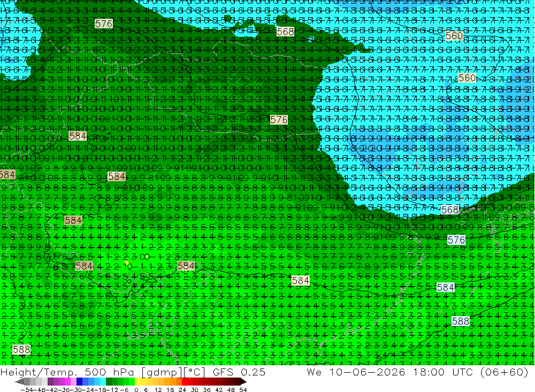Select the dark blue swatch in the color scale
This screenshot has width=535, height=392.
(79, 382)
